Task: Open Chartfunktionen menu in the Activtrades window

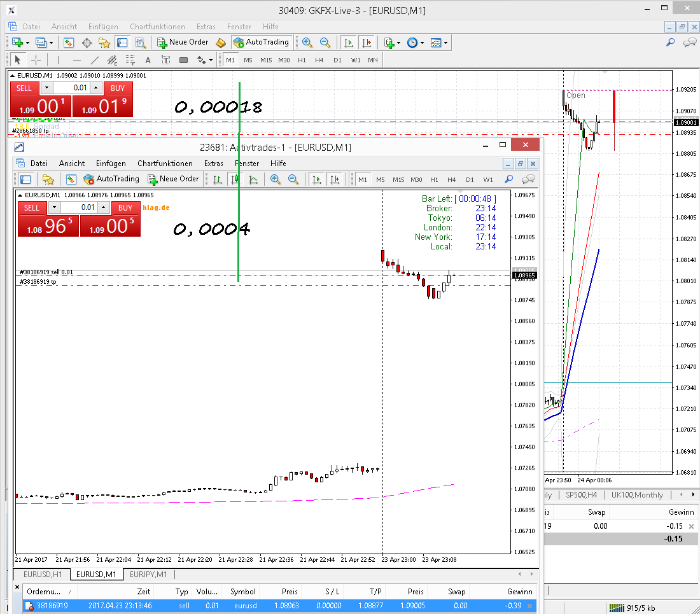Action: point(165,164)
